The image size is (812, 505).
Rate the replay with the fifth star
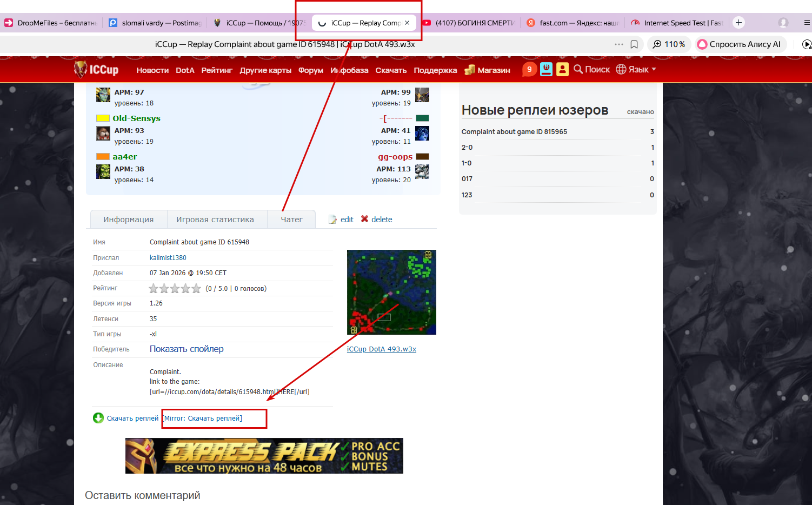[x=196, y=289]
